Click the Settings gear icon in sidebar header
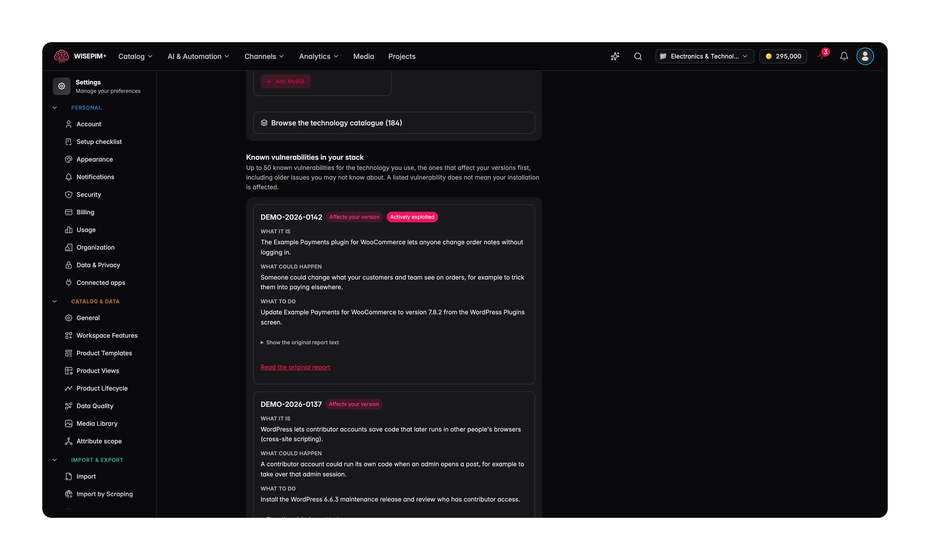 click(x=62, y=86)
